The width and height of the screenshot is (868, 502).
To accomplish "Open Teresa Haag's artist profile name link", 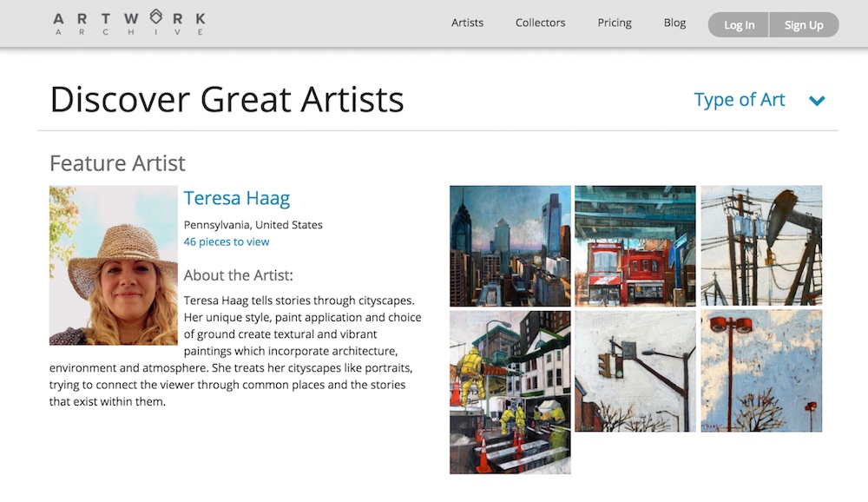I will pyautogui.click(x=237, y=198).
